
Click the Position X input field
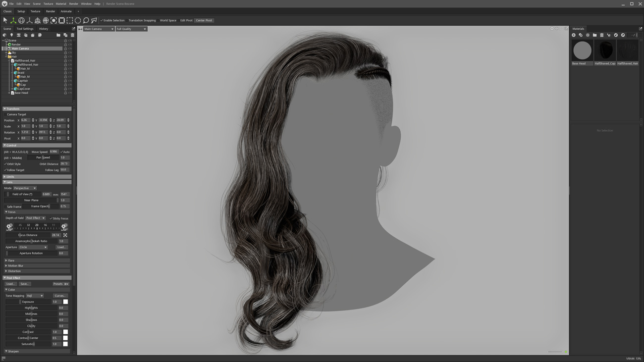point(25,120)
